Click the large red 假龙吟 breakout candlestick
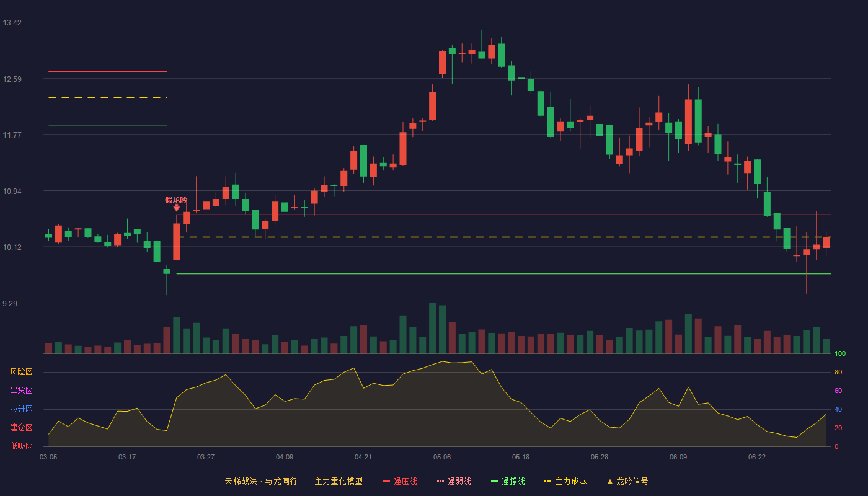868x496 pixels. (x=177, y=242)
